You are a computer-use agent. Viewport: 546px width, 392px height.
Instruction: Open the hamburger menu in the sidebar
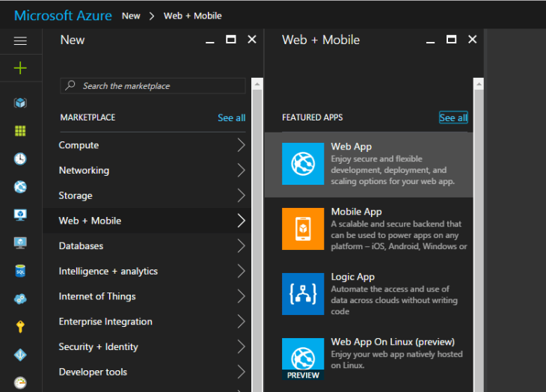click(x=20, y=41)
